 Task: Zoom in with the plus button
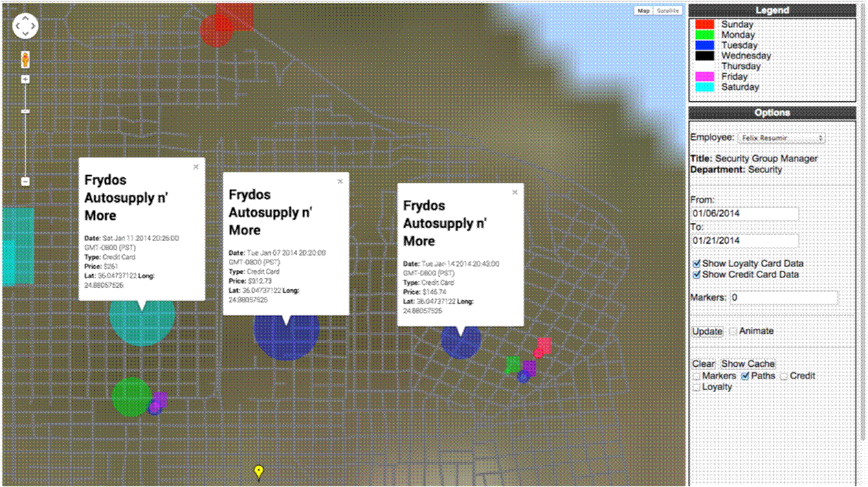(25, 80)
